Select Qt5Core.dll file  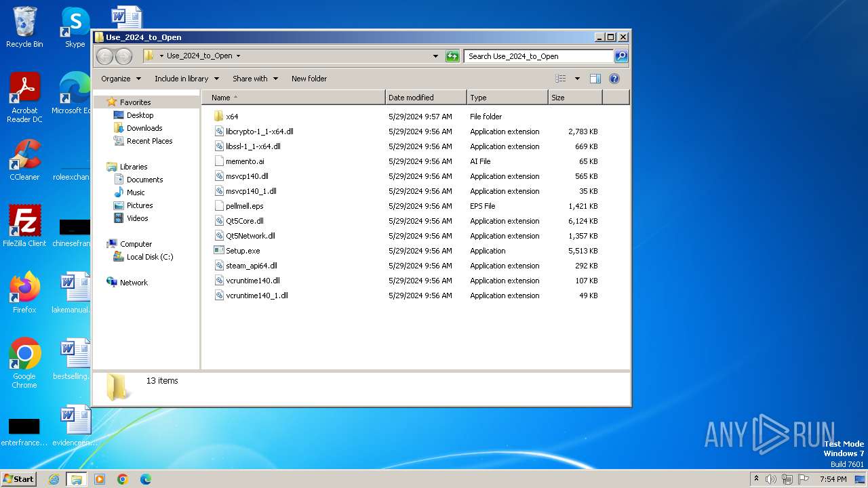point(244,221)
